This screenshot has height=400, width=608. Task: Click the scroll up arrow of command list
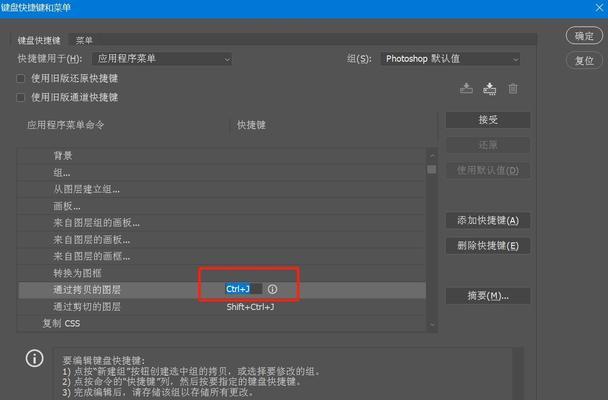(432, 156)
